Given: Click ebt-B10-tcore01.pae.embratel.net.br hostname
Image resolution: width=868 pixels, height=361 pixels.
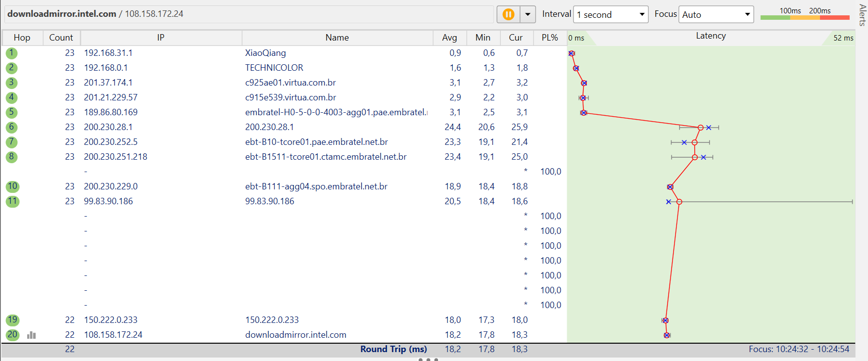Looking at the screenshot, I should (x=316, y=142).
